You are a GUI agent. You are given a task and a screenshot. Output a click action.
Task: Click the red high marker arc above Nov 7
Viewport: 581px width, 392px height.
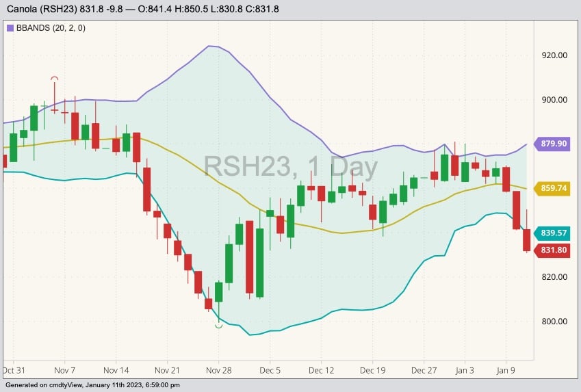(55, 79)
